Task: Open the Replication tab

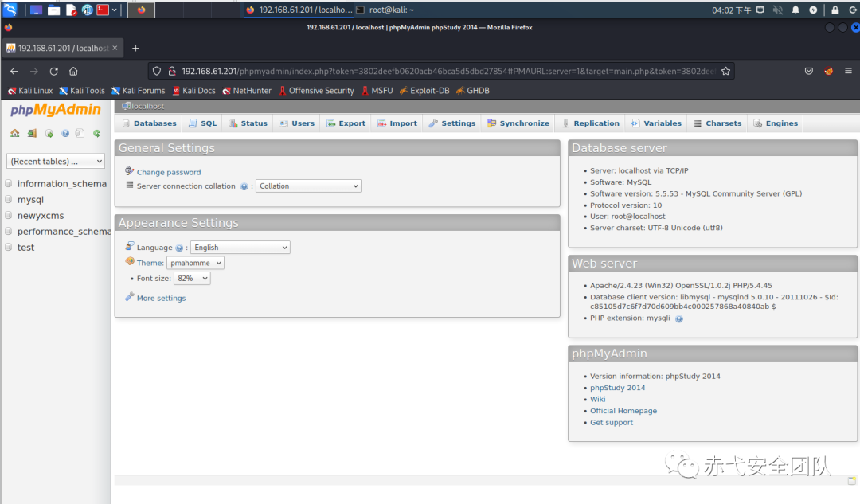Action: 590,123
